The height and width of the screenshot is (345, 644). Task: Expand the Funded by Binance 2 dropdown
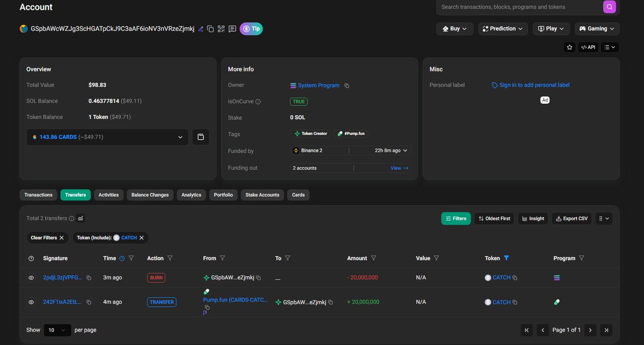[x=350, y=150]
